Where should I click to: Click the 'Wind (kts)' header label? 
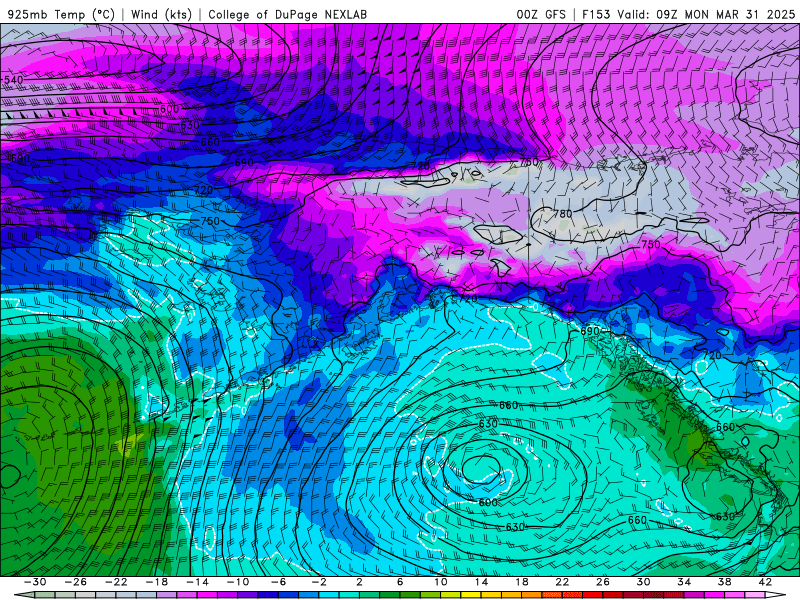pyautogui.click(x=161, y=14)
